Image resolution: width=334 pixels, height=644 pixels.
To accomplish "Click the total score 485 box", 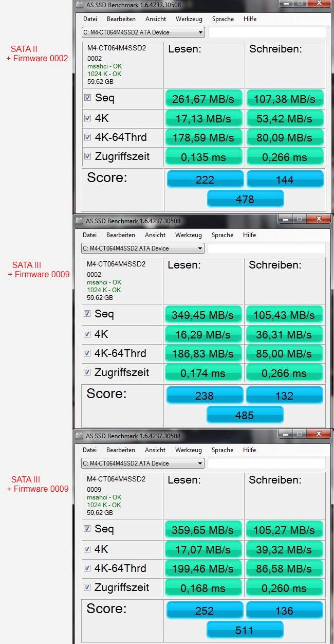I will click(x=245, y=415).
